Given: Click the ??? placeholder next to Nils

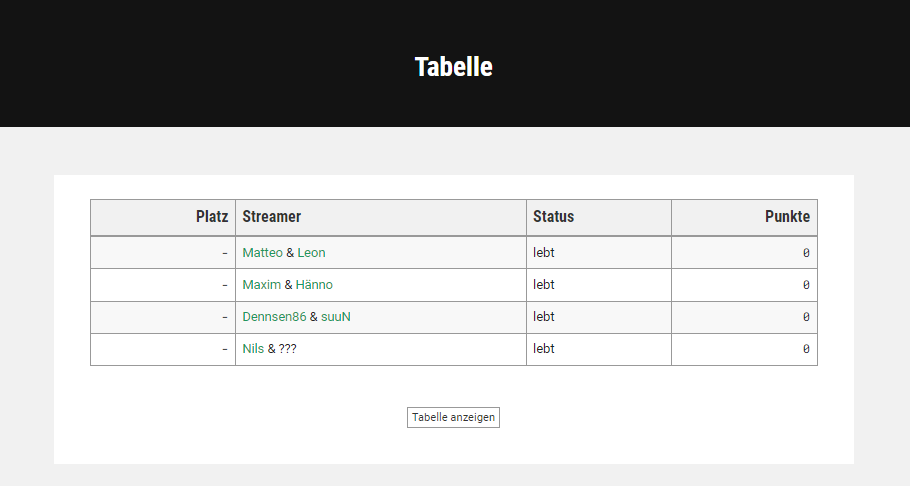Looking at the screenshot, I should 287,348.
